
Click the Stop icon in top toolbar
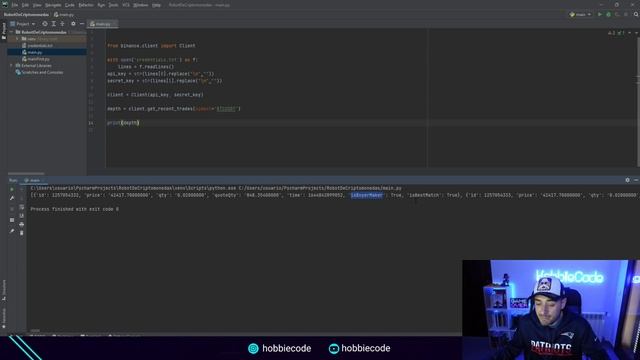[x=626, y=14]
